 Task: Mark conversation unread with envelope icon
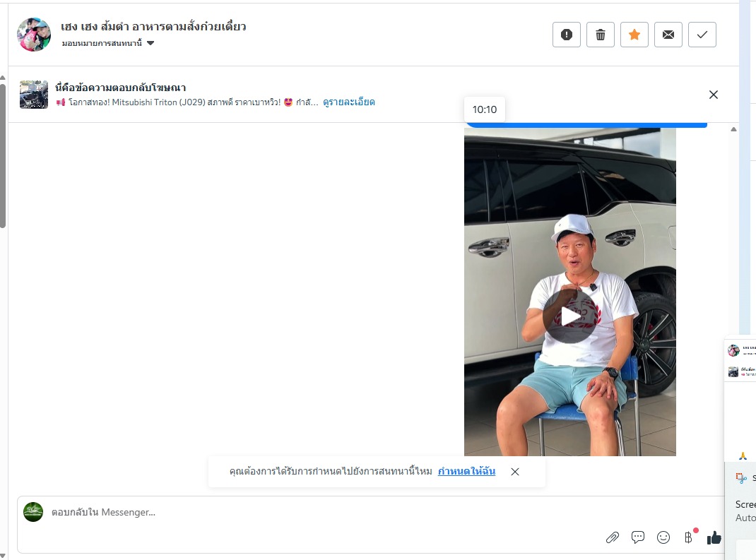(668, 35)
